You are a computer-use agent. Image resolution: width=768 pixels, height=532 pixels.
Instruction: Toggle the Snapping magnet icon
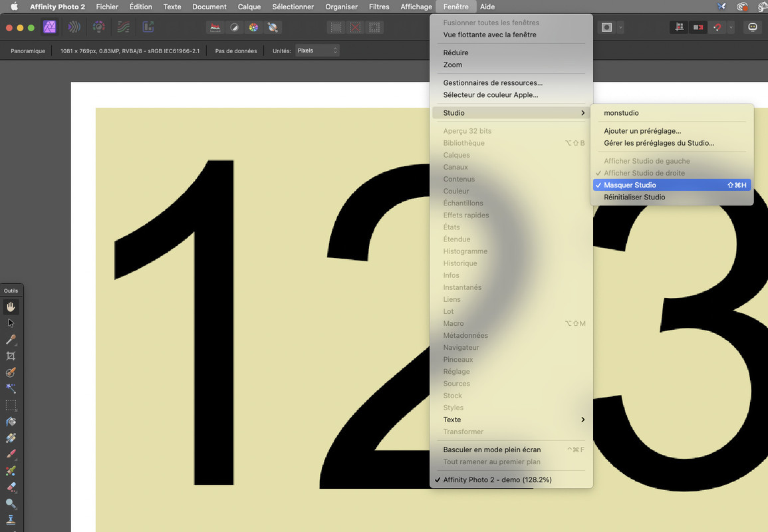click(717, 27)
